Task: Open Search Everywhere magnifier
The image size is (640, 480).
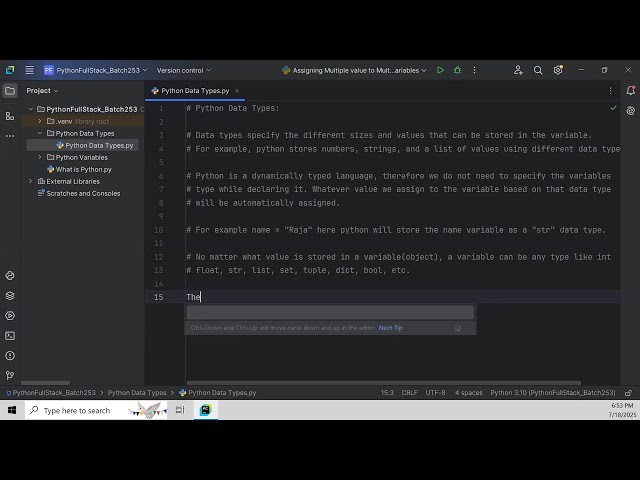Action: coord(538,70)
